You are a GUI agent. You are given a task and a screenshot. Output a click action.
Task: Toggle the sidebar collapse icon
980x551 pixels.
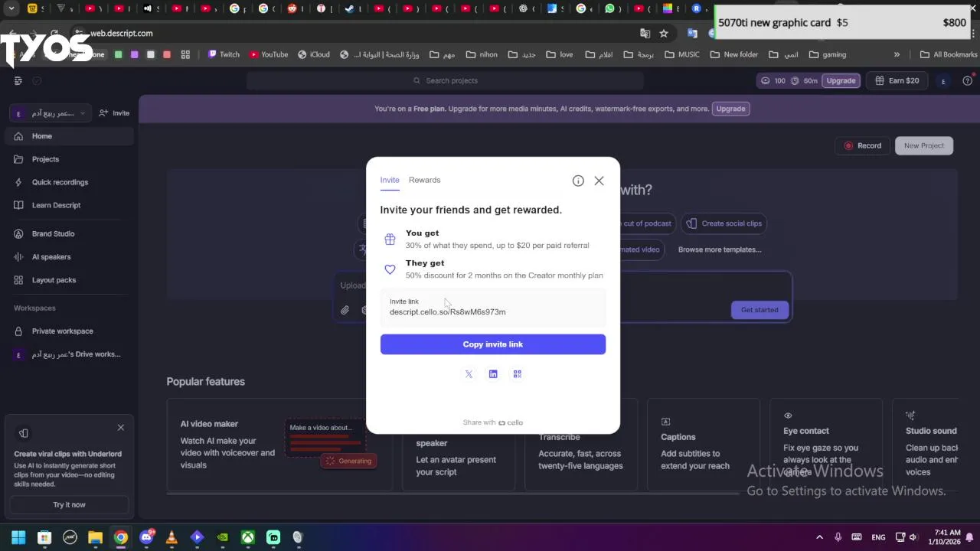pyautogui.click(x=18, y=80)
